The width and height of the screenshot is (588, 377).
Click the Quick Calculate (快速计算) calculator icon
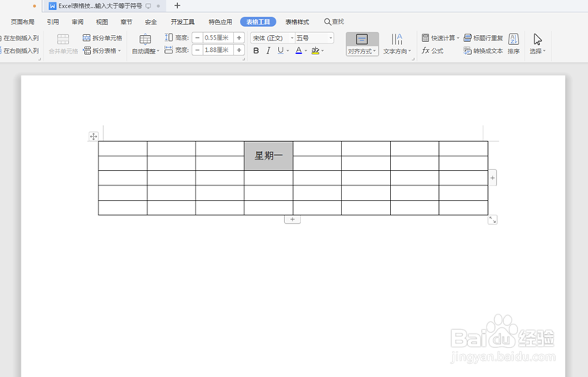click(425, 38)
